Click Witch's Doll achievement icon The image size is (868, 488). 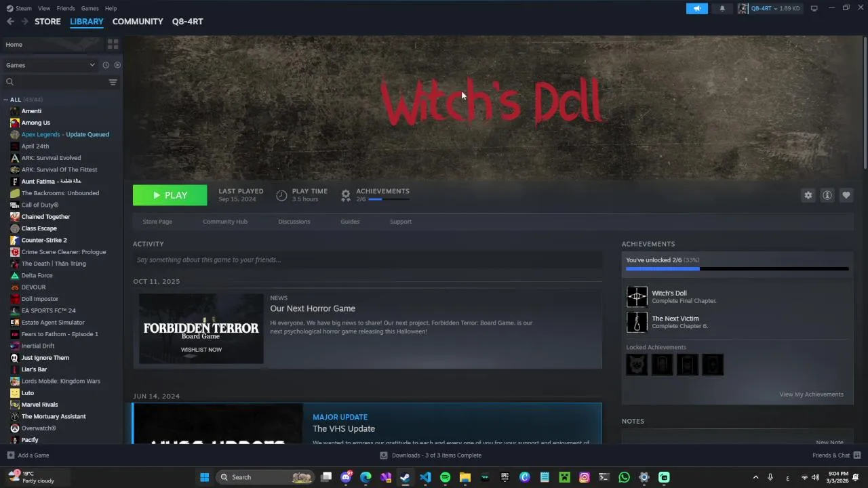pos(637,297)
